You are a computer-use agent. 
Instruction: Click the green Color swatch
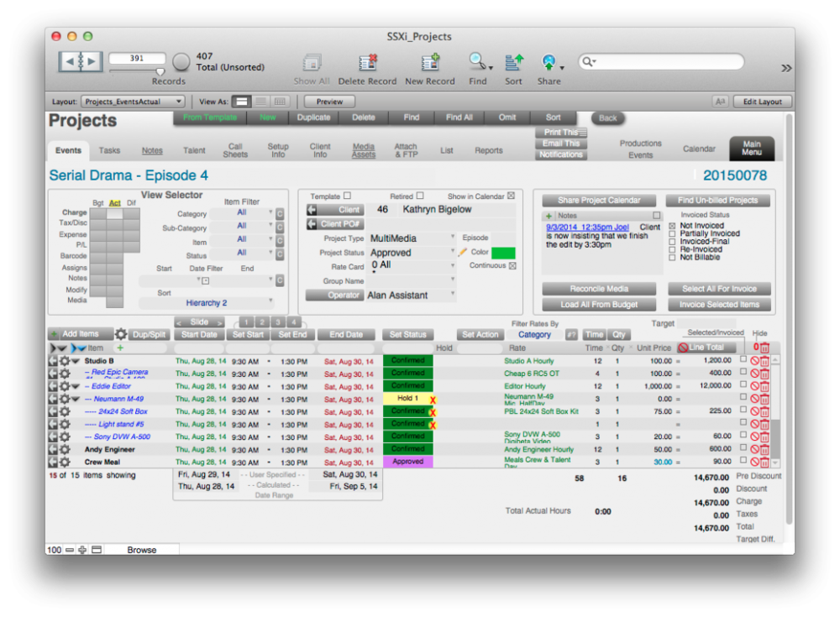[505, 252]
